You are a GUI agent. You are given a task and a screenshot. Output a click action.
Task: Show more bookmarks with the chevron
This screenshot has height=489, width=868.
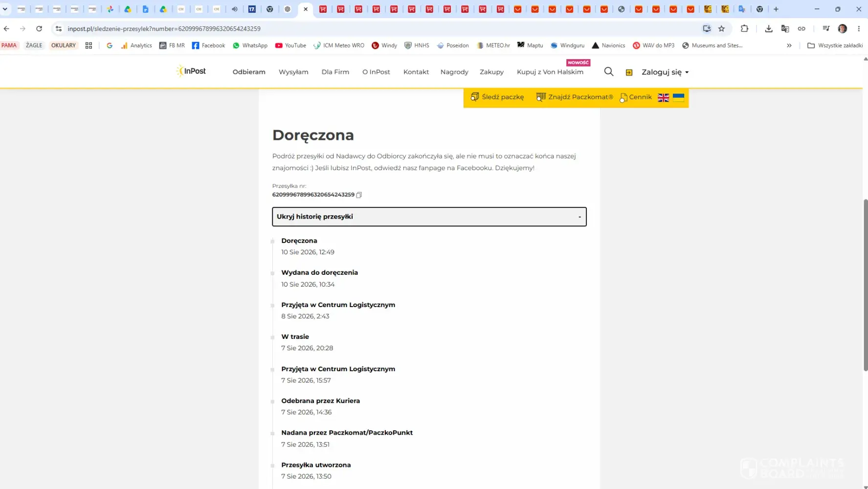click(789, 45)
